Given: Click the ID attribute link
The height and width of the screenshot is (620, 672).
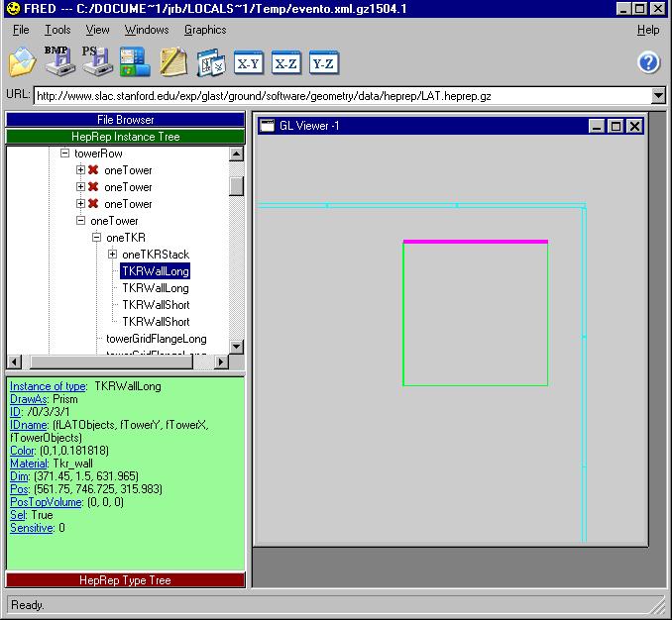Looking at the screenshot, I should tap(15, 412).
